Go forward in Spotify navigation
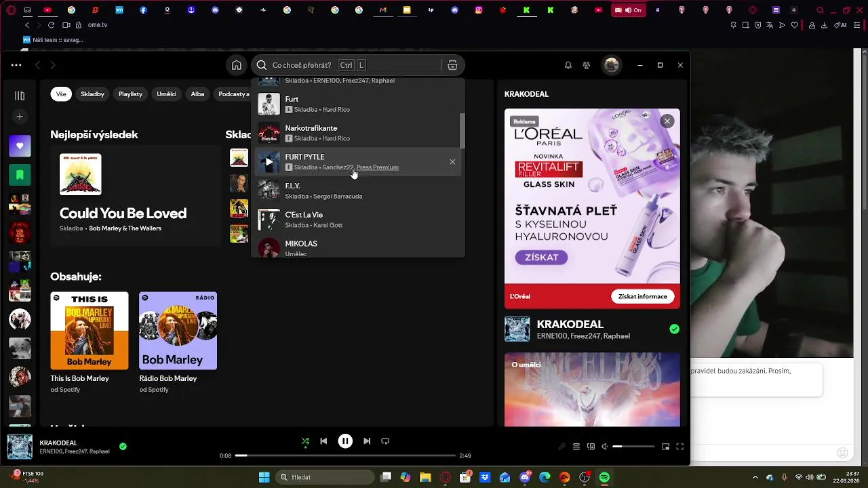Image resolution: width=868 pixels, height=488 pixels. pos(52,65)
